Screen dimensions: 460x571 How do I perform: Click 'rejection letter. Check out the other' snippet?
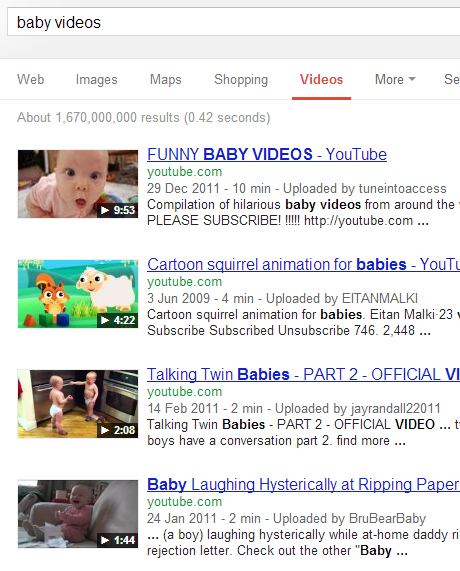[x=277, y=551]
